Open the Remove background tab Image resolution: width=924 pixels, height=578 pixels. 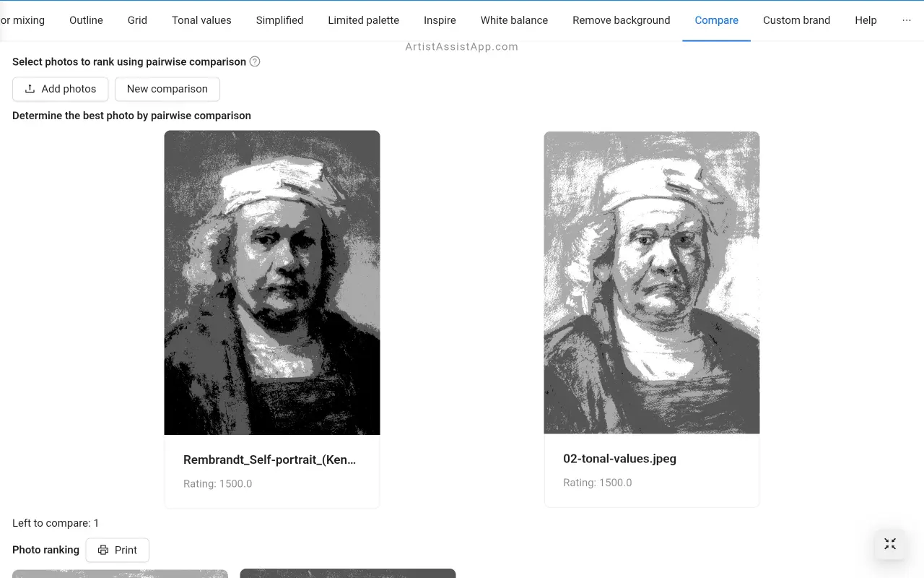(x=621, y=20)
